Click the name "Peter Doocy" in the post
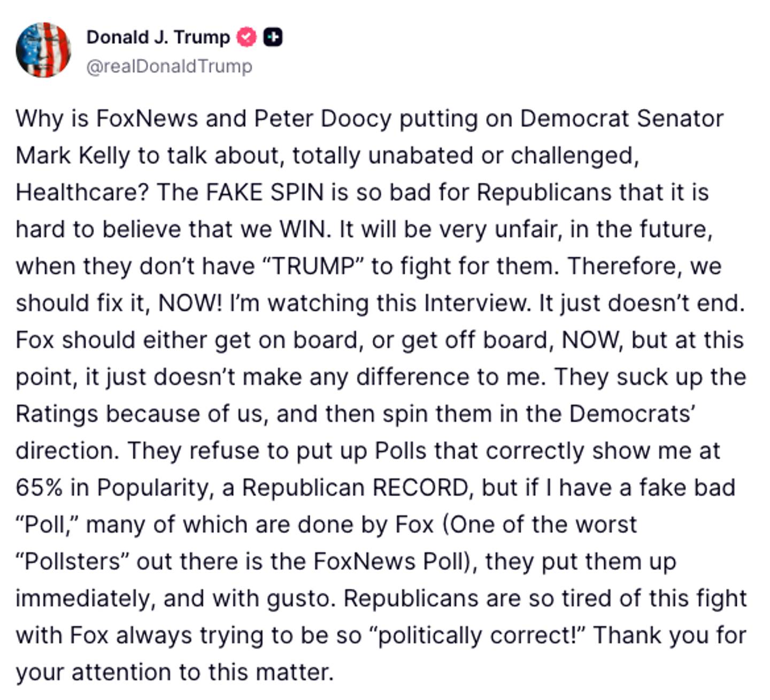This screenshot has width=770, height=700. pos(322,119)
